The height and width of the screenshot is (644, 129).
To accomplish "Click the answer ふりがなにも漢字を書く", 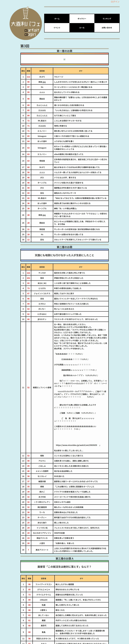I will (x=64, y=141).
